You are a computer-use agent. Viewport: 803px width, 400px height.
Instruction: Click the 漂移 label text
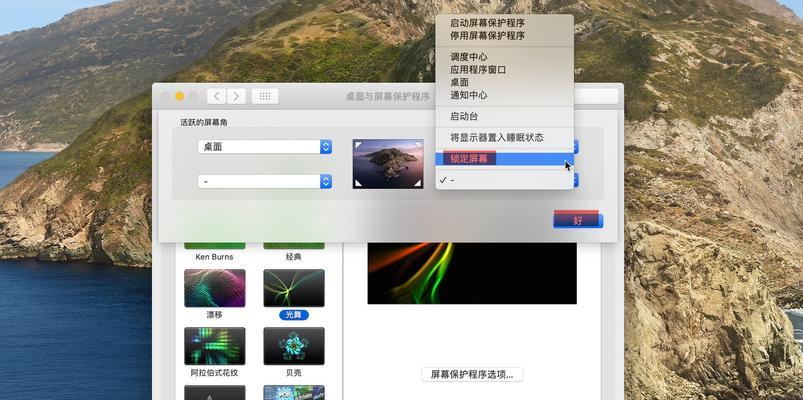click(x=215, y=315)
